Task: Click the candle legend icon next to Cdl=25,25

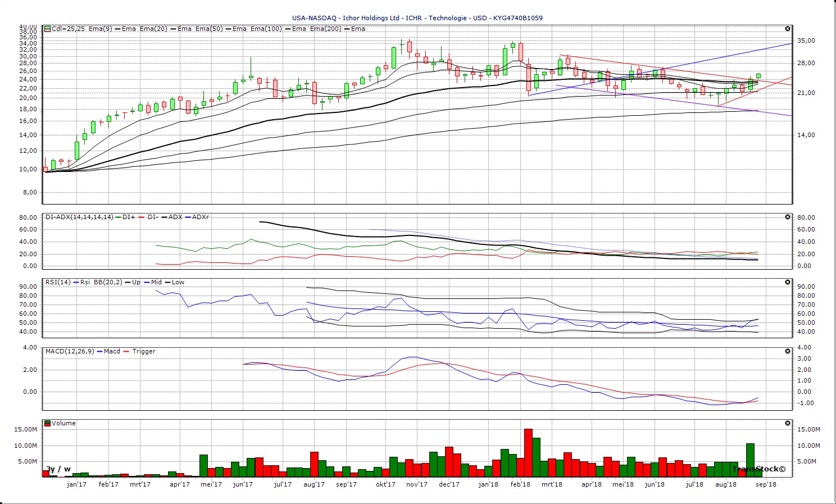Action: click(x=48, y=29)
